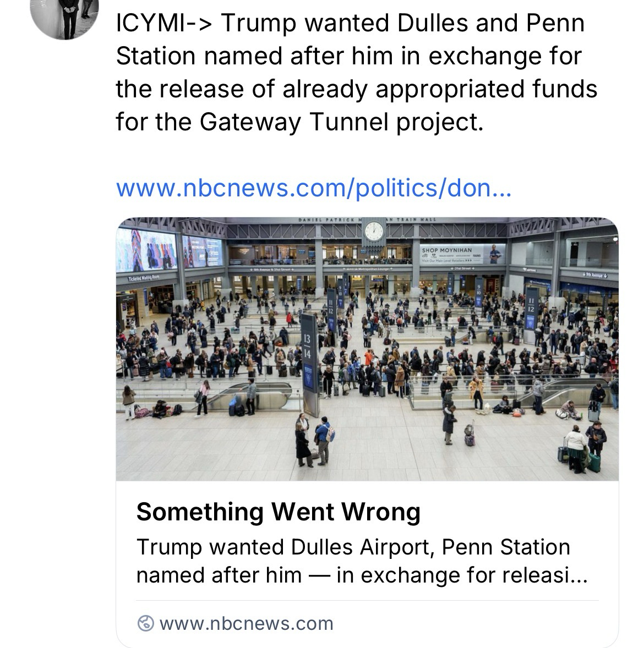Click the globe icon beside www.nbcnews.com
644x648 pixels.
(145, 623)
